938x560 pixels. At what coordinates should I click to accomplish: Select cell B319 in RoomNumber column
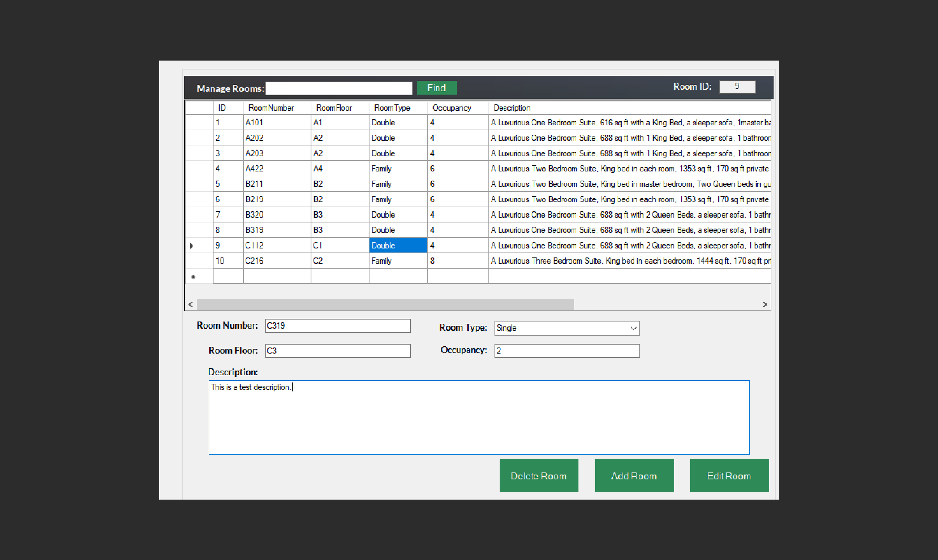point(277,230)
